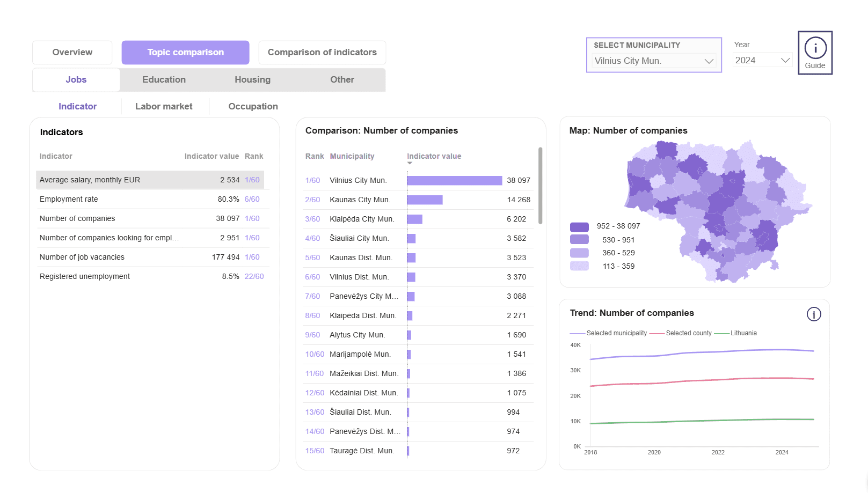Click the 113 - 359 legend swatch
Viewport: 868px width, 493px height.
(x=579, y=266)
